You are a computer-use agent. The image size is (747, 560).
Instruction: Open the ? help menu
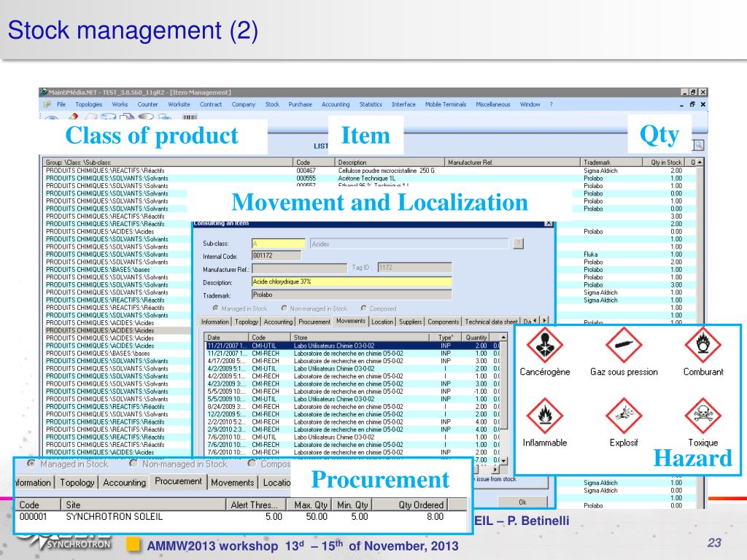click(x=551, y=104)
